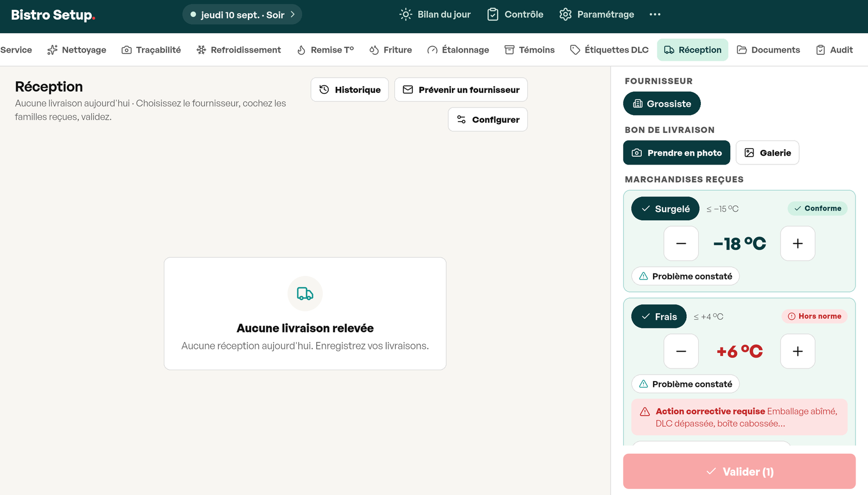Screen dimensions: 868x495
Task: Decrease the Surgelé temperature with minus
Action: [681, 244]
